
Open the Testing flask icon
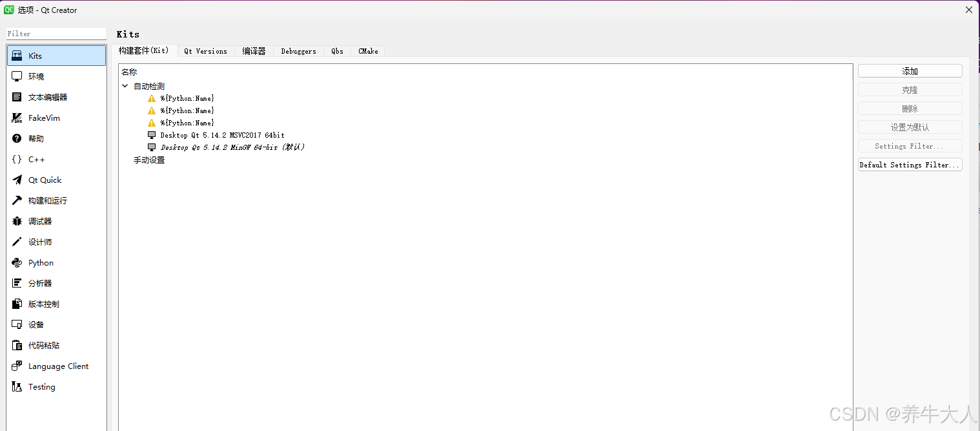click(17, 387)
